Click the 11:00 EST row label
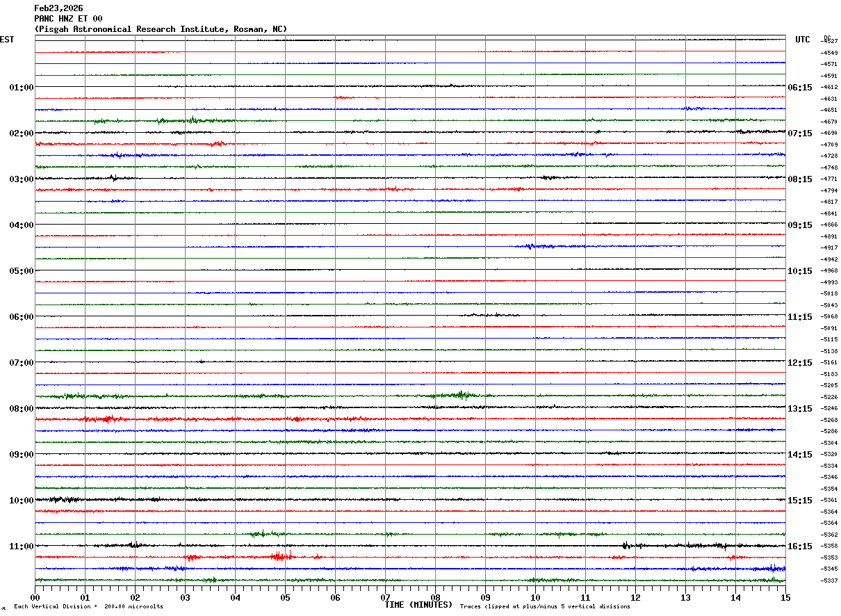 point(21,546)
